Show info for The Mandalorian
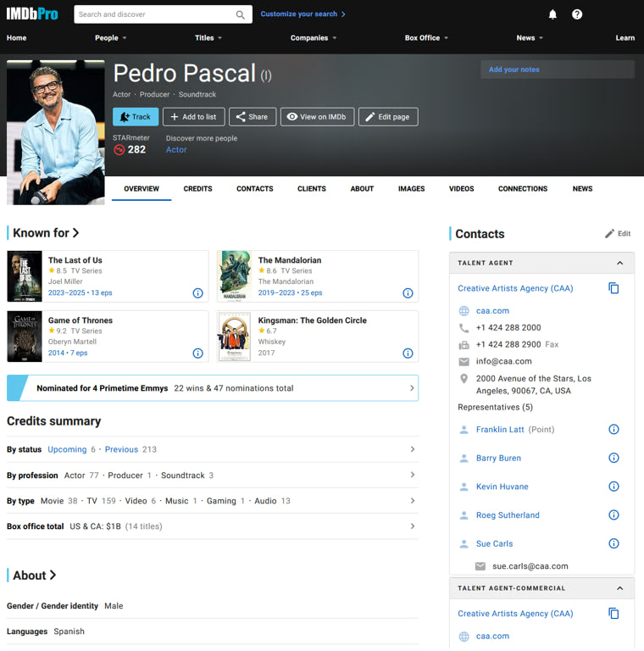Image resolution: width=644 pixels, height=651 pixels. click(x=408, y=293)
